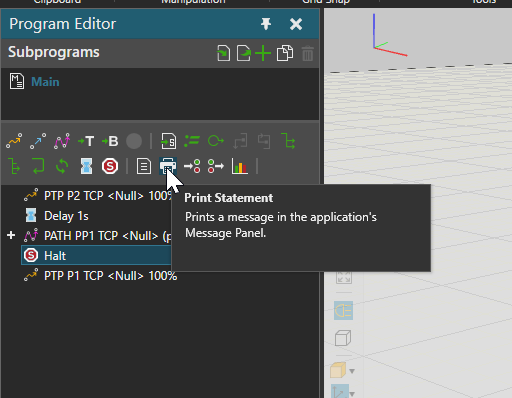Toggle orthographic cube view mode
512x398 pixels.
(x=343, y=338)
